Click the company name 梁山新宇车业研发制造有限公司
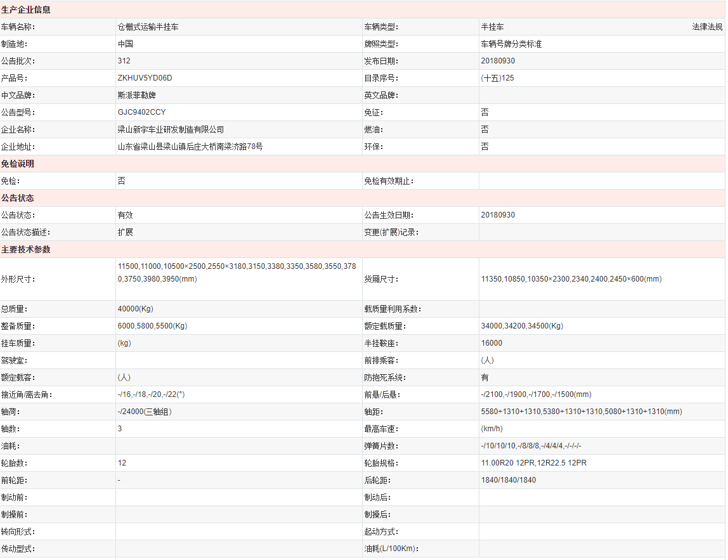This screenshot has height=560, width=728. pyautogui.click(x=171, y=130)
